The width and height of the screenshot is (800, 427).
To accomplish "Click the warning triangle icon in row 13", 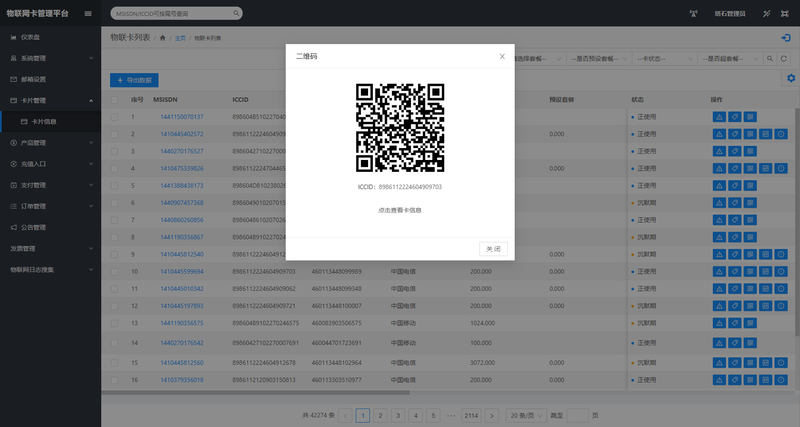I will tap(719, 323).
